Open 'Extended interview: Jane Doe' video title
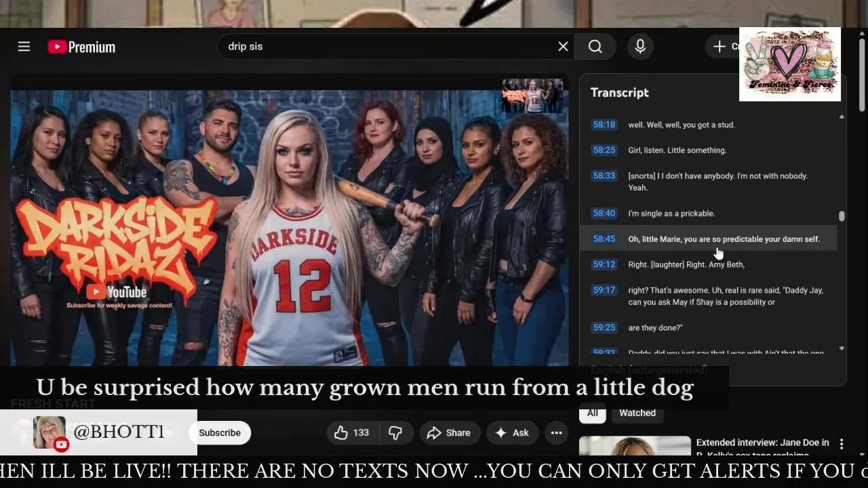 [x=763, y=447]
